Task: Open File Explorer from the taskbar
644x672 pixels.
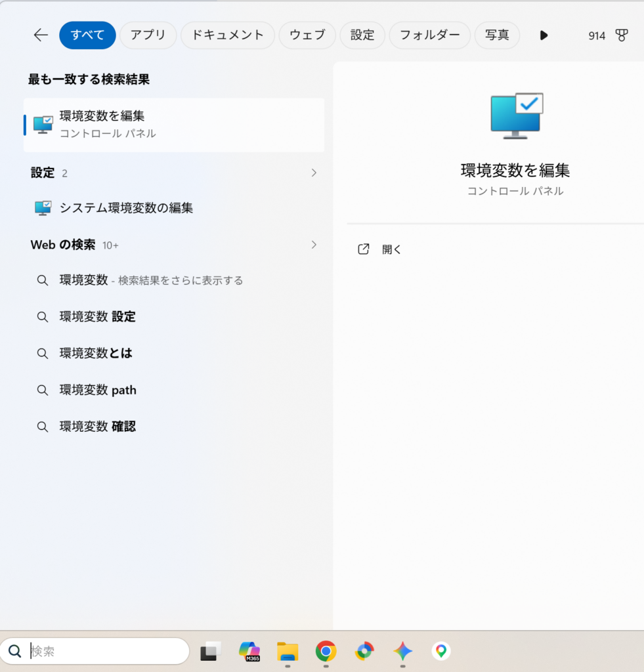Action: pyautogui.click(x=288, y=651)
